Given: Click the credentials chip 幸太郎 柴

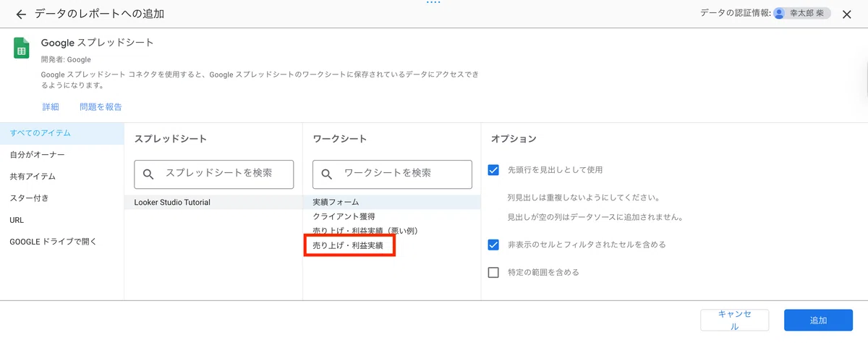Looking at the screenshot, I should [x=801, y=13].
